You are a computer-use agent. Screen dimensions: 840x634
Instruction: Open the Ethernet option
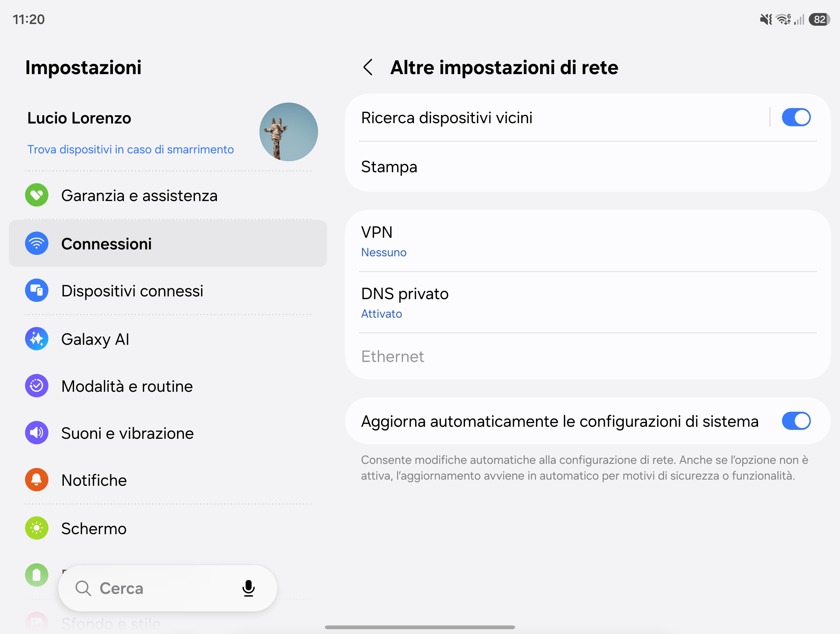587,356
